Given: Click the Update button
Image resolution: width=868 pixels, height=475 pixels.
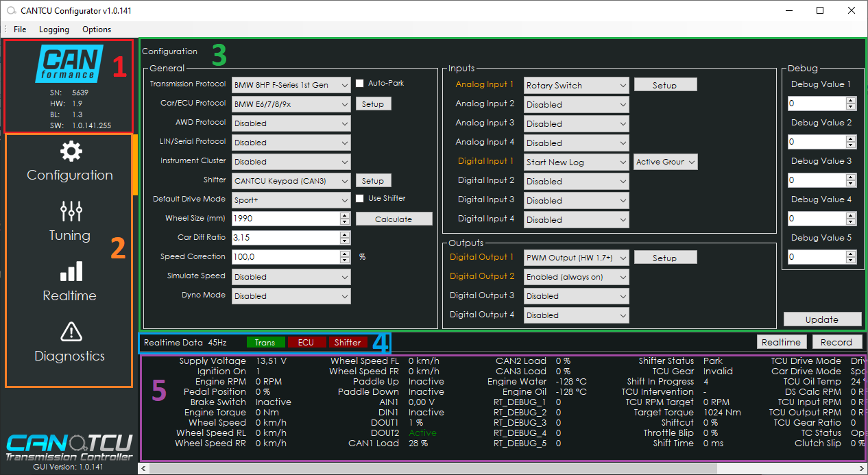Looking at the screenshot, I should (822, 319).
